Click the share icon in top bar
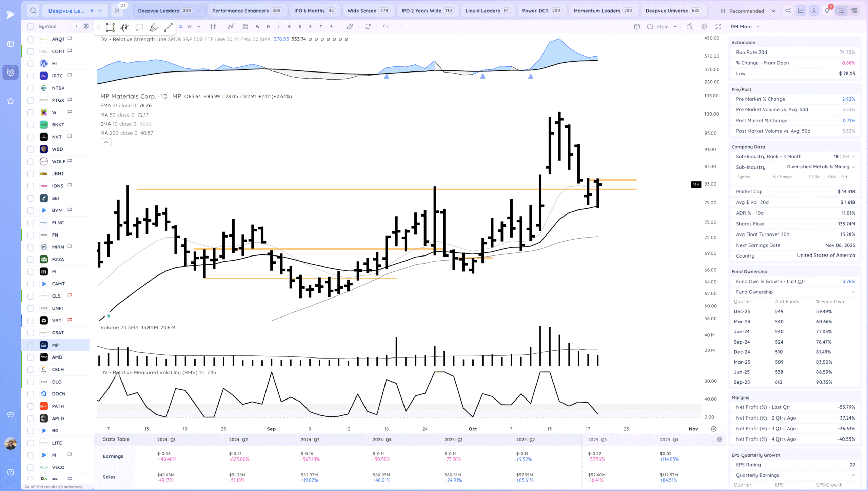The height and width of the screenshot is (491, 868). pos(788,11)
